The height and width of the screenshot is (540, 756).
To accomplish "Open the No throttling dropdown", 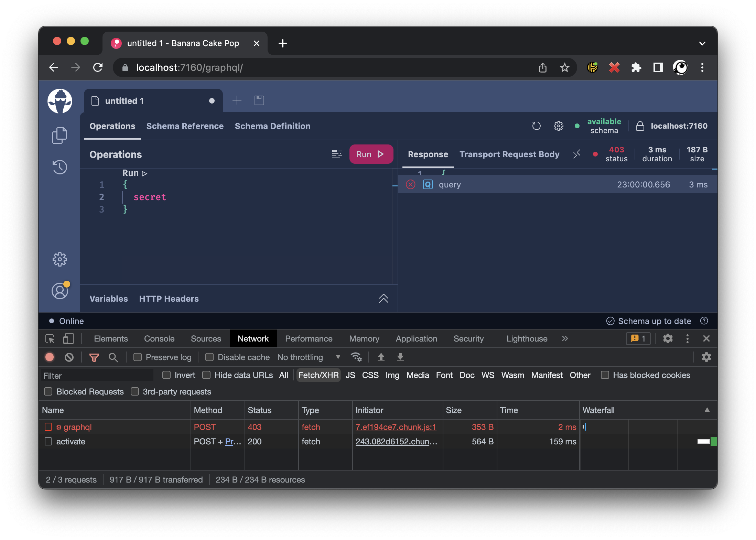I will click(x=309, y=357).
